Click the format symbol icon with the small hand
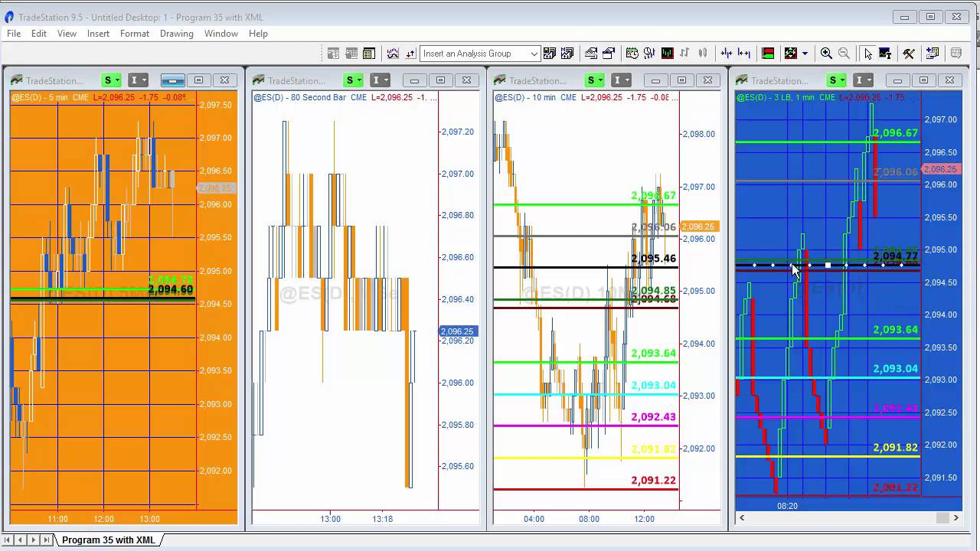Viewport: 980px width, 551px height. 591,54
